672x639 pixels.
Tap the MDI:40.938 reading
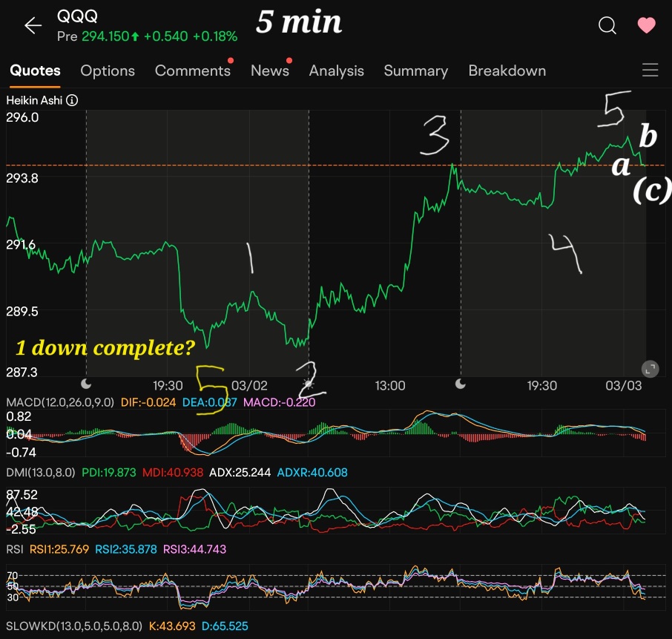coord(173,473)
